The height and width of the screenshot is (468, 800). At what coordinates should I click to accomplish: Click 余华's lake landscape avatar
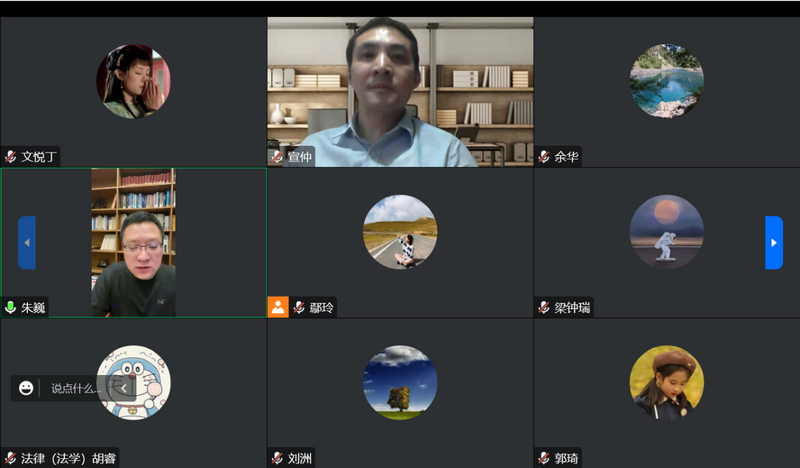666,81
